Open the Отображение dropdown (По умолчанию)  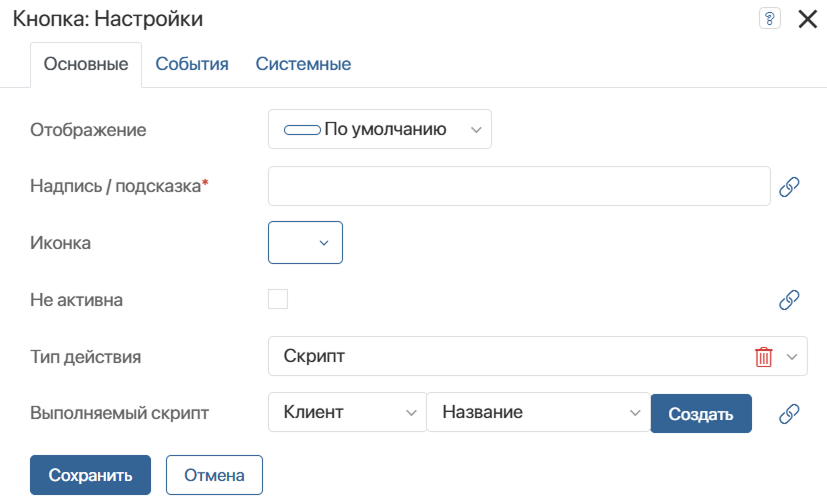click(380, 129)
